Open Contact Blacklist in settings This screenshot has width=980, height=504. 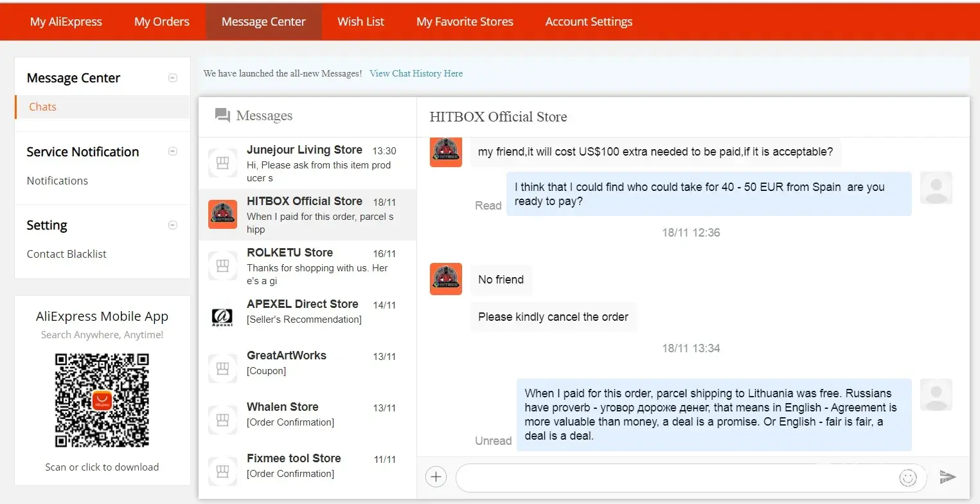click(x=67, y=254)
